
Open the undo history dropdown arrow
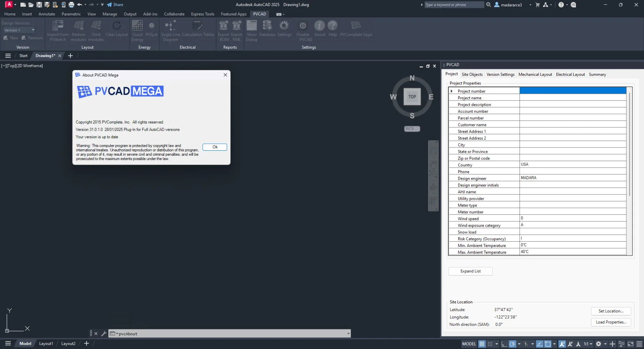(85, 5)
